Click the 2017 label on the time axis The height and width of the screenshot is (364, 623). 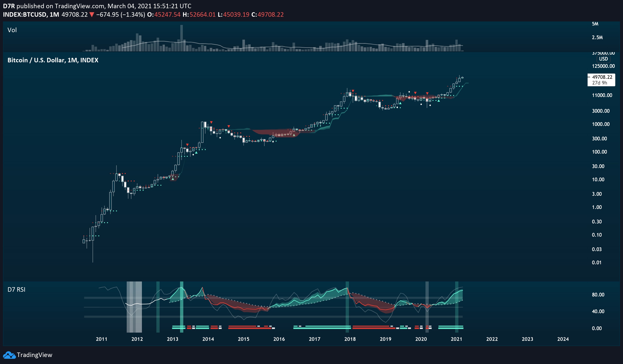315,339
